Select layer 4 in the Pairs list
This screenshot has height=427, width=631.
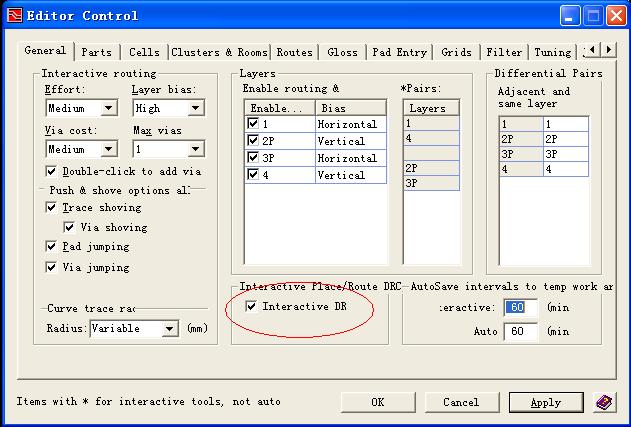click(x=431, y=138)
